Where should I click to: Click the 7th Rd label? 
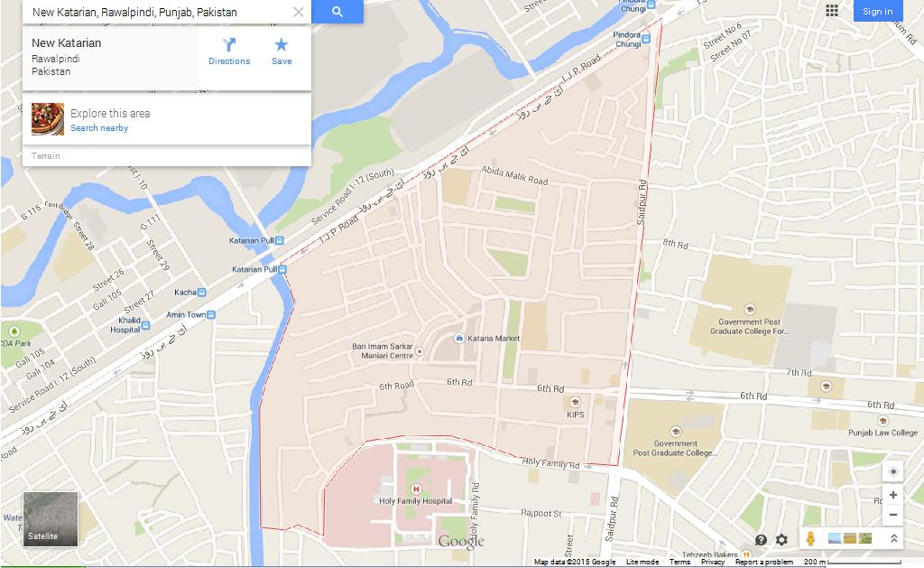click(799, 373)
